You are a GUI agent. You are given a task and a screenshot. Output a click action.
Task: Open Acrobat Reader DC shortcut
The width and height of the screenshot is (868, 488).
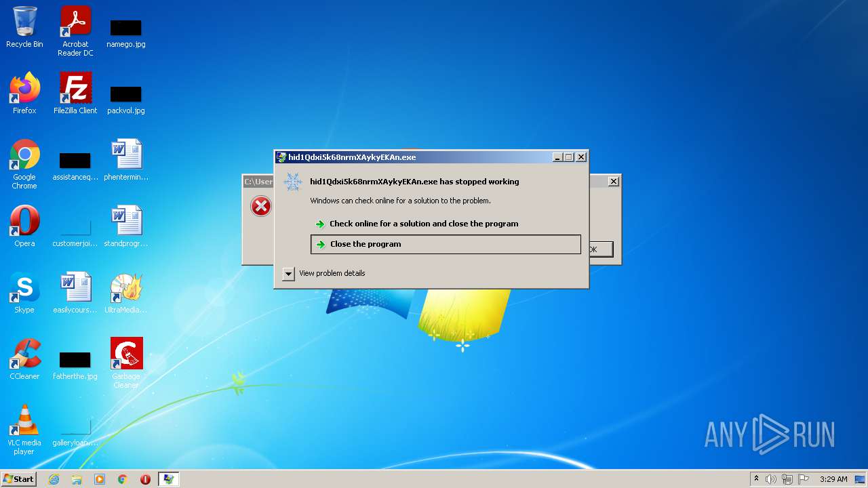[75, 31]
